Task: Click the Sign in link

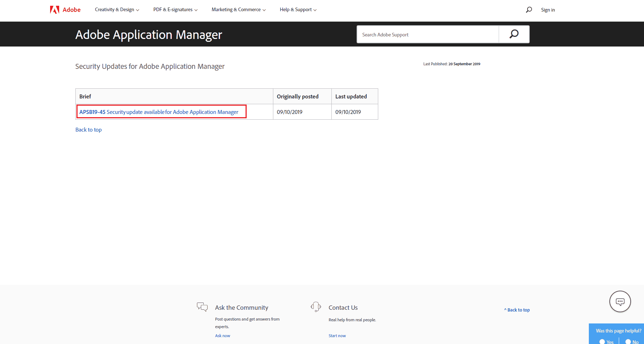Action: pyautogui.click(x=548, y=10)
